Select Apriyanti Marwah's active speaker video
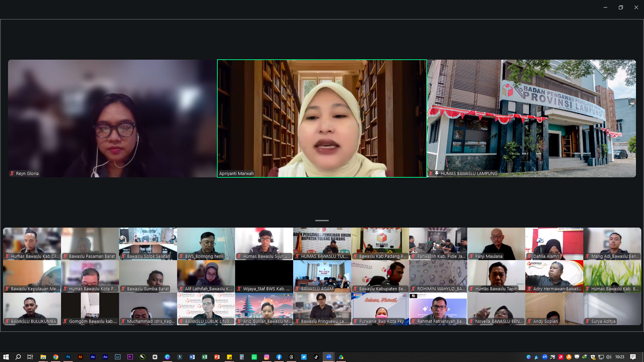This screenshot has width=644, height=362. point(322,118)
